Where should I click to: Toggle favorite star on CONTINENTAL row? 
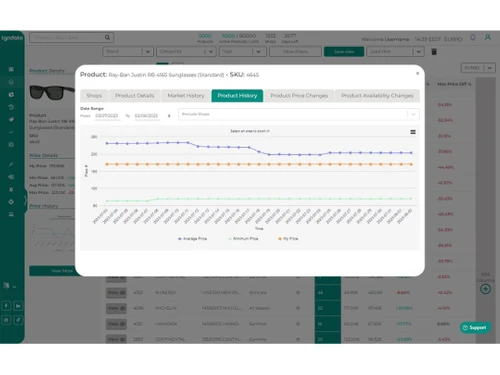tap(298, 339)
